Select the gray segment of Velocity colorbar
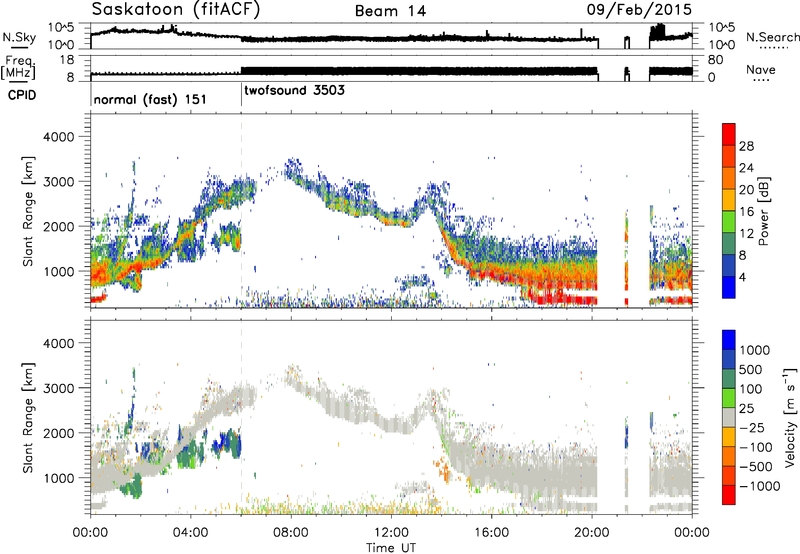 point(729,417)
